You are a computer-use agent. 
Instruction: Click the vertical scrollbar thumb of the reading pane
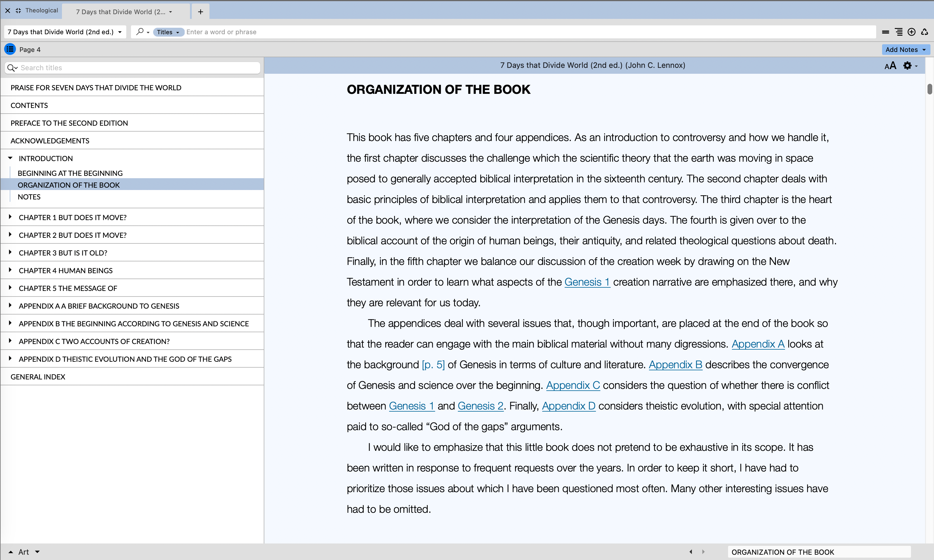click(x=930, y=89)
